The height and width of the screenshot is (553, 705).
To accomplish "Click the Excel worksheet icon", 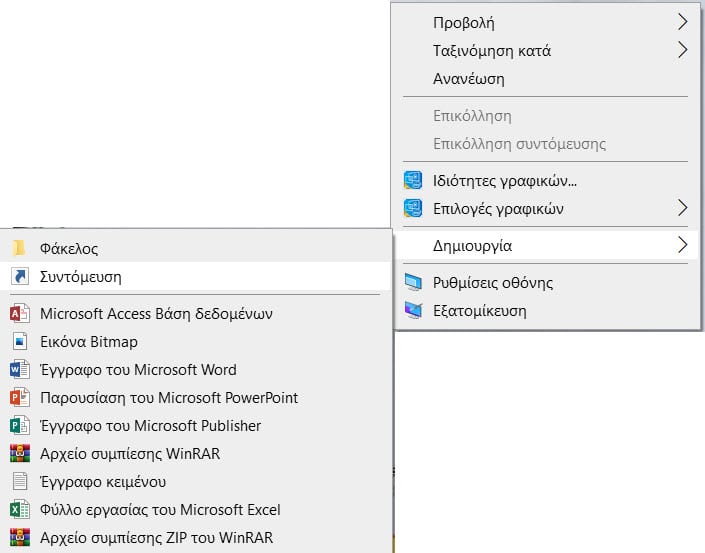I will 19,510.
